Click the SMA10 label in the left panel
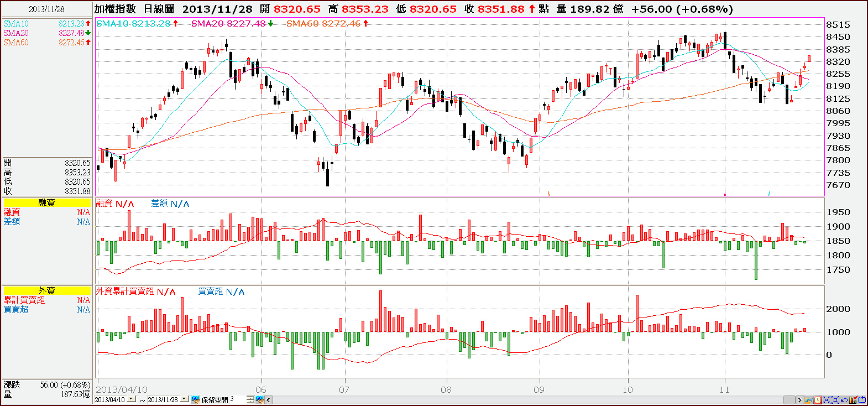 [x=16, y=24]
